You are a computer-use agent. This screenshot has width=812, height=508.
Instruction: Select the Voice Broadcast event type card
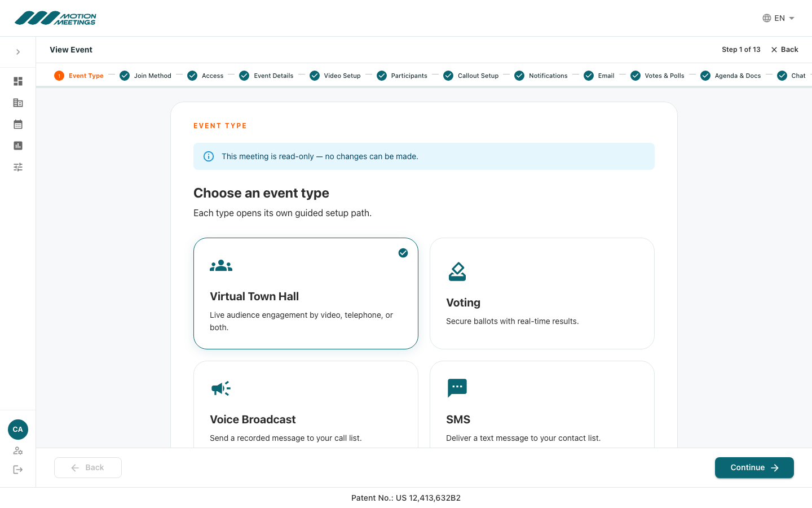[306, 404]
